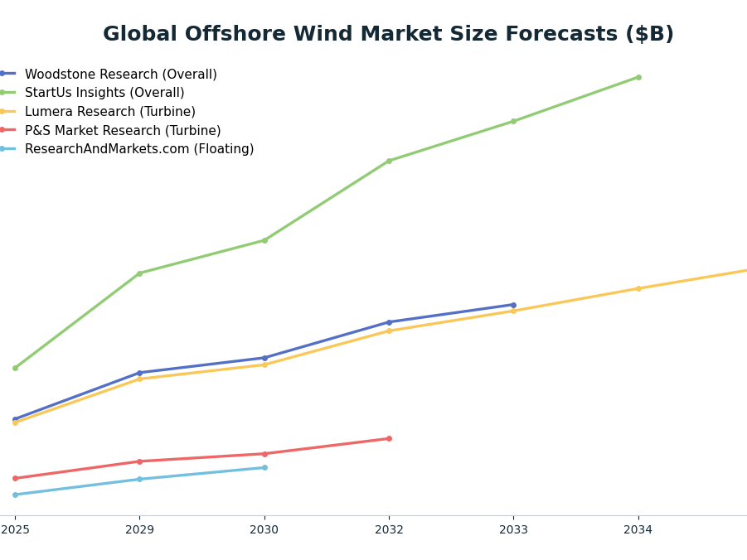Screen dimensions: 747x560
Task: Select the green StartUs data point at 2034
Action: pyautogui.click(x=638, y=77)
